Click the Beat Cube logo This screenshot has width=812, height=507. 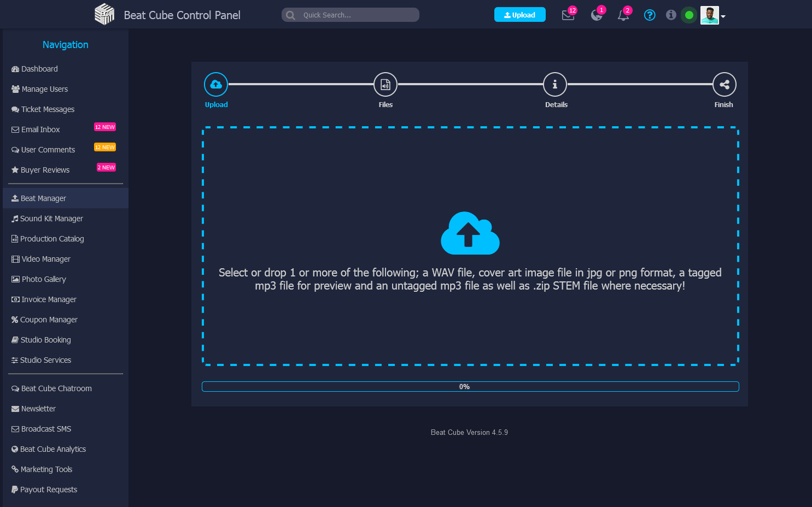click(104, 15)
